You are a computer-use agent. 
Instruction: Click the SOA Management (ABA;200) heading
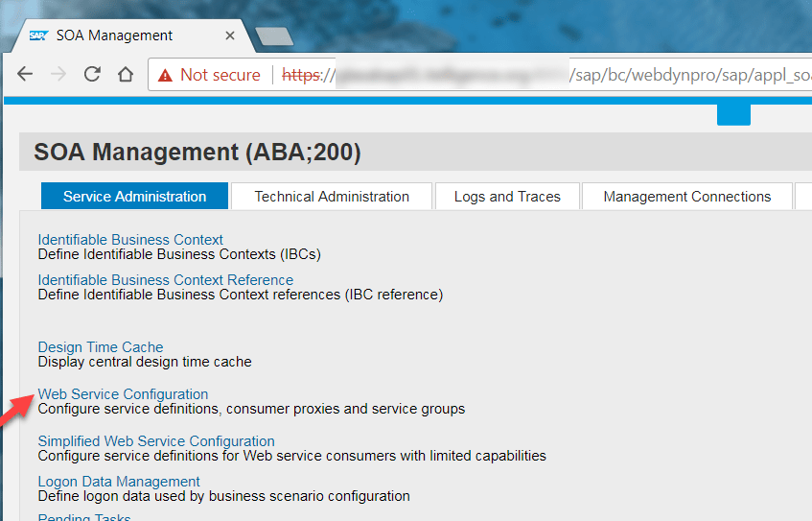(197, 152)
